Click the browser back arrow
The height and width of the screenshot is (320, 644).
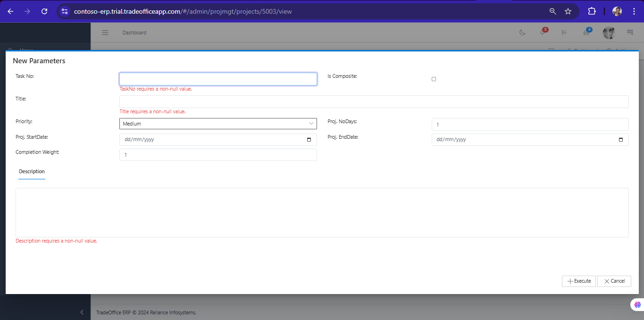click(10, 11)
